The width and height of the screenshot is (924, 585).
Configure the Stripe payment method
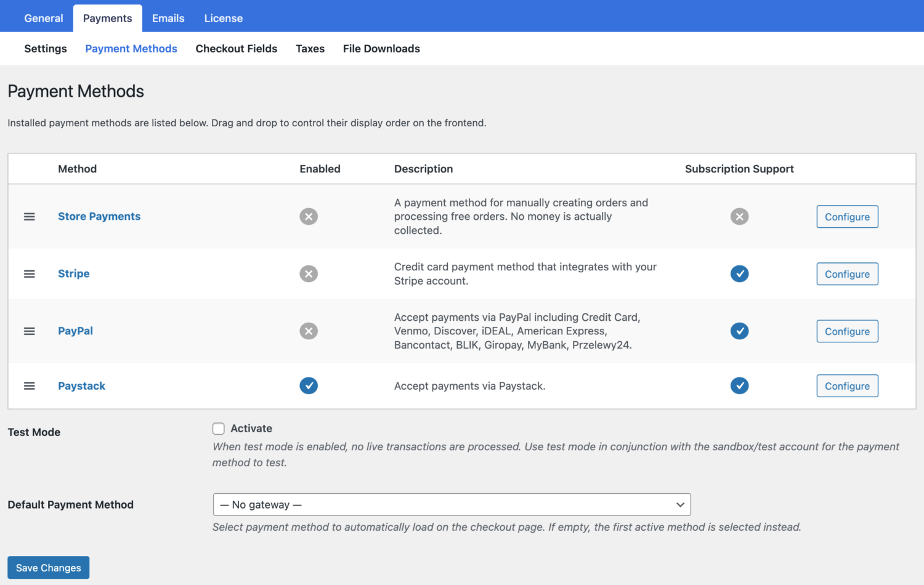point(847,274)
